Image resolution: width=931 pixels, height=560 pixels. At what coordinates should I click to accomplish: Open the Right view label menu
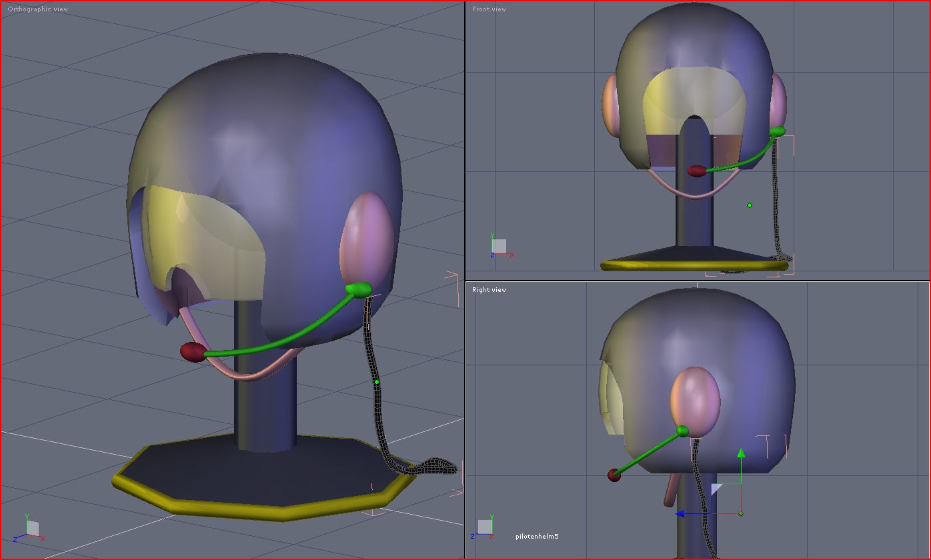pyautogui.click(x=489, y=290)
